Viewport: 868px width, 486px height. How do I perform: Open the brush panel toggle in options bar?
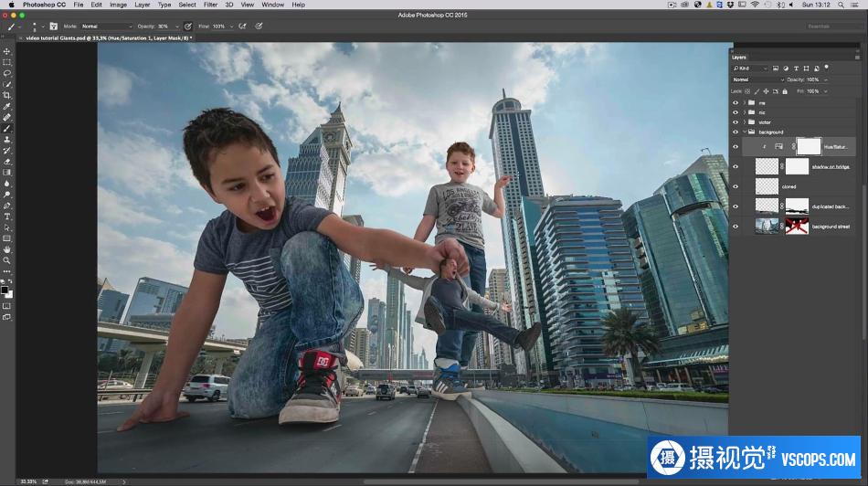coord(53,26)
